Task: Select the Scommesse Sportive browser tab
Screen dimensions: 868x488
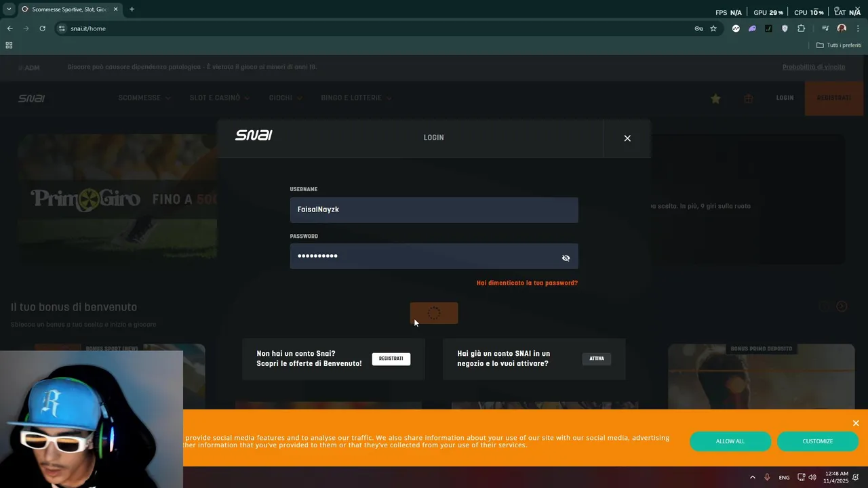Action: pos(69,9)
